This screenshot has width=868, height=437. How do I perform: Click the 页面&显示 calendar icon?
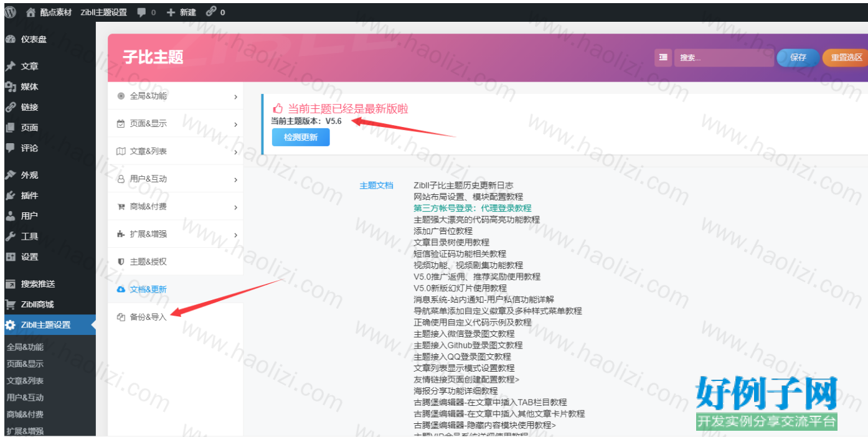pyautogui.click(x=121, y=124)
